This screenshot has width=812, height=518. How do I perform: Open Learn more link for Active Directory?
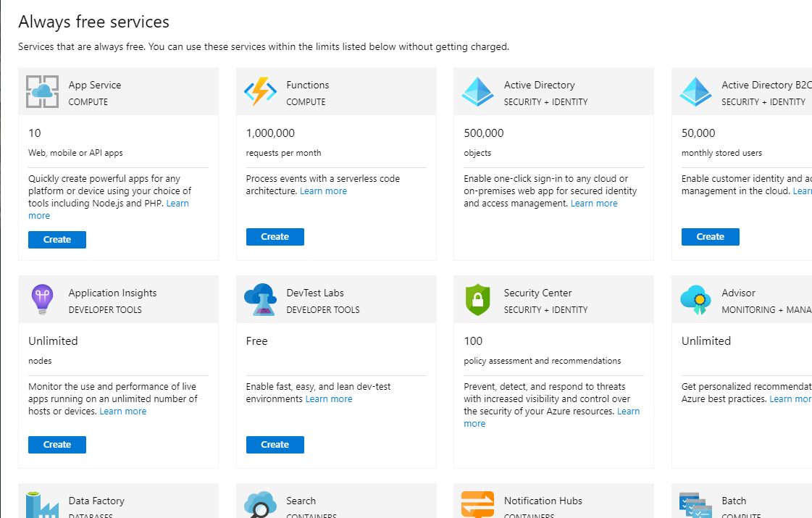pyautogui.click(x=594, y=204)
